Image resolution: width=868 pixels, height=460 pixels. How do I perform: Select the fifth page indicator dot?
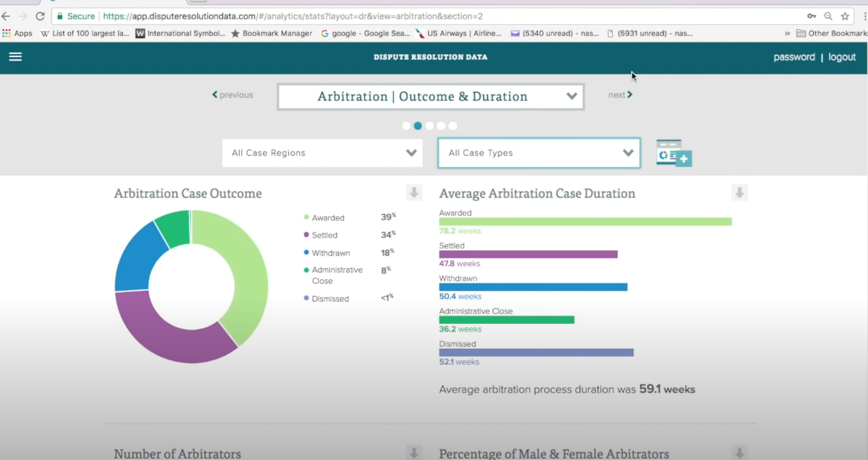453,126
